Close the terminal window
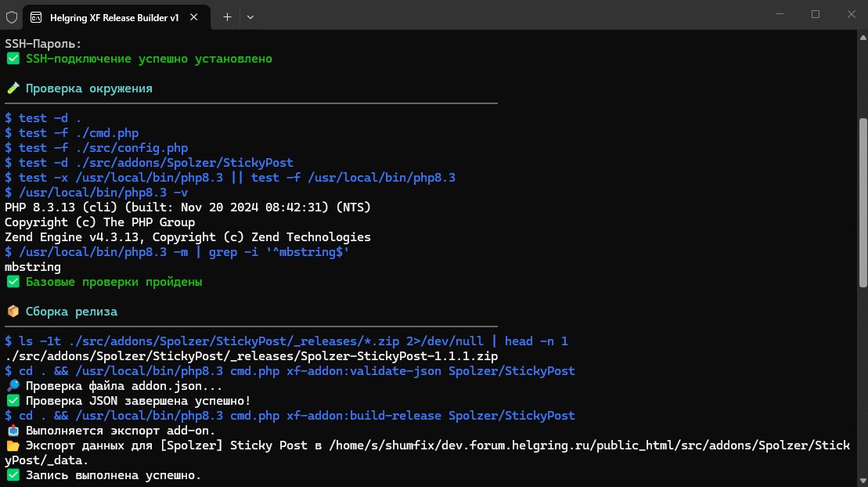Screen dimensions: 868x487 tap(851, 14)
